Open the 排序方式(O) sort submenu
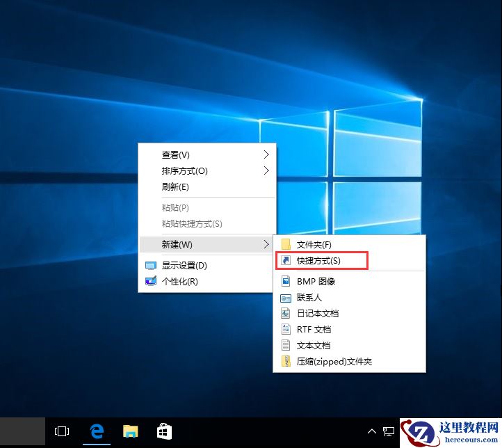Viewport: 502px width, 448px height. (207, 171)
